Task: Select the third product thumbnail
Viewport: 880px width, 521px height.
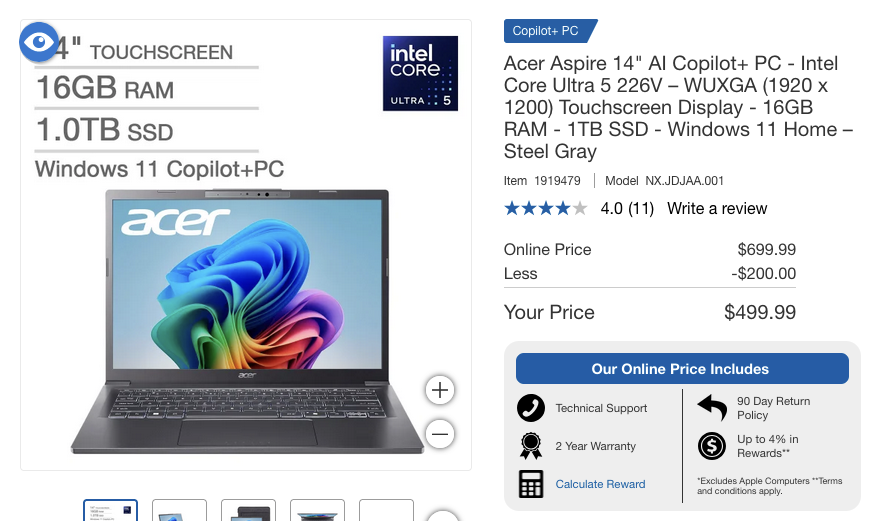Action: tap(249, 510)
